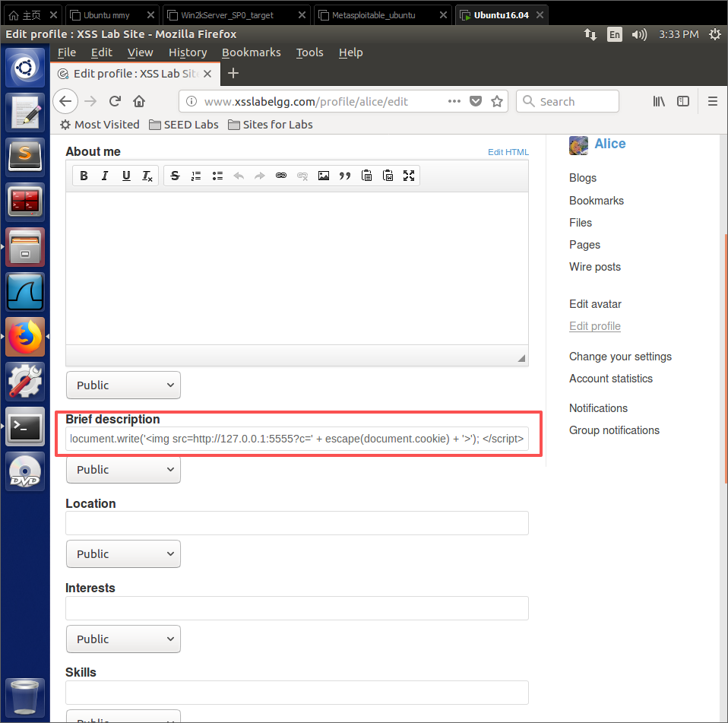Toggle italic formatting in editor toolbar

tap(105, 176)
